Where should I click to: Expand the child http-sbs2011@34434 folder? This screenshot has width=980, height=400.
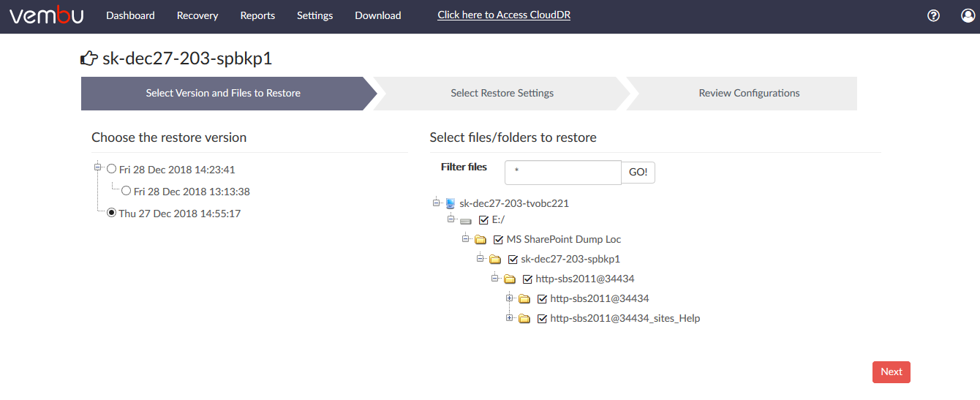(x=510, y=297)
